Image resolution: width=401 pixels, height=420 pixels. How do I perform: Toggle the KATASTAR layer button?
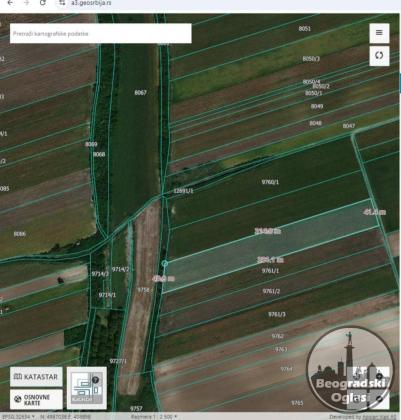click(x=36, y=377)
